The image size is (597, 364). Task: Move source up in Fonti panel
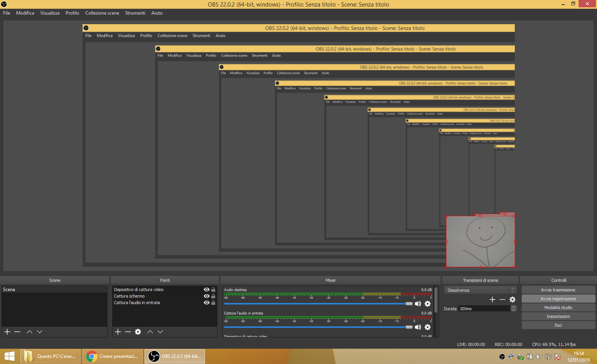tap(150, 332)
